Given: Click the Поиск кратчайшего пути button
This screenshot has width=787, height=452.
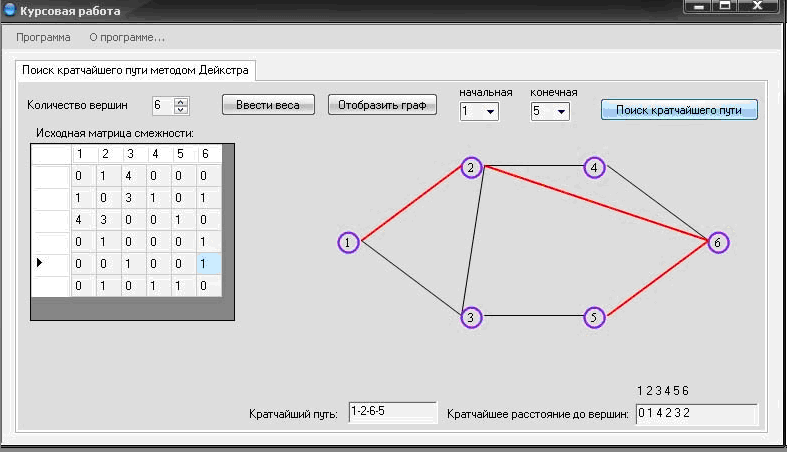Looking at the screenshot, I should pos(679,109).
